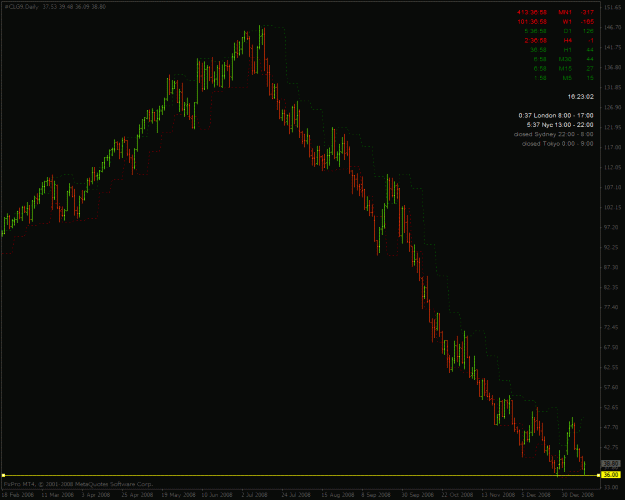Click the closed Sydney 22:00 - 8:00 label
625x500 pixels.
coord(554,134)
